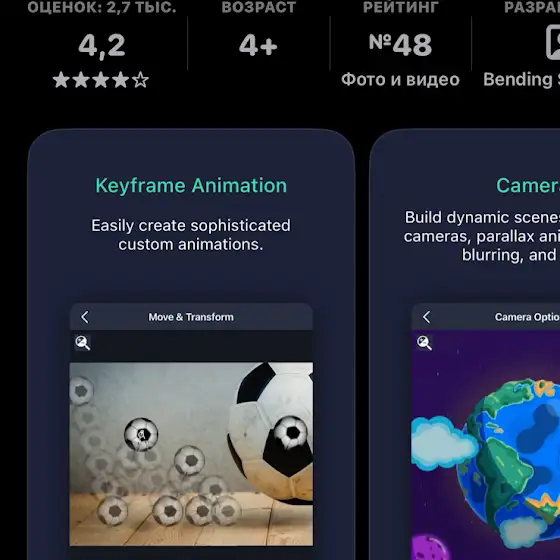Click magnifier icon above soccer ball image
The width and height of the screenshot is (560, 560).
82,343
